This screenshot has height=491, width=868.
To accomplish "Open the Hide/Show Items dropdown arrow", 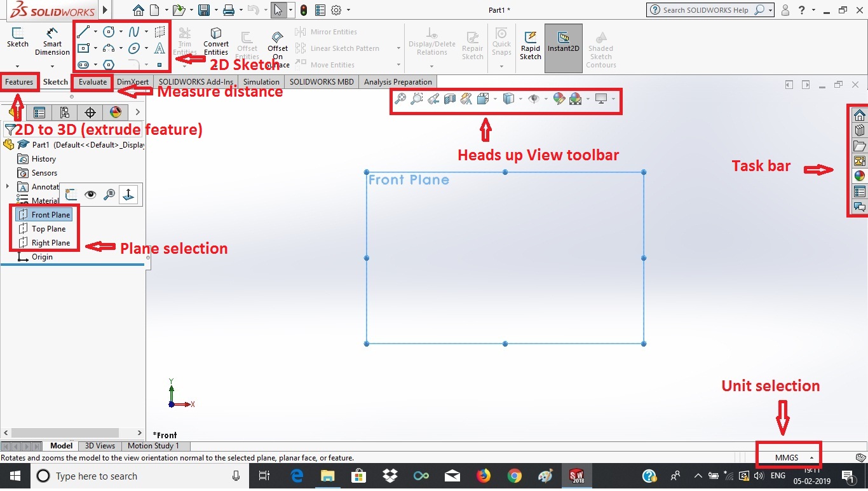I will click(x=546, y=99).
